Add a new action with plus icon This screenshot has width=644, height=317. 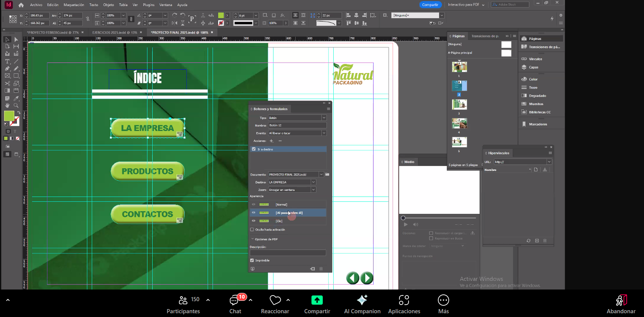[x=271, y=141]
